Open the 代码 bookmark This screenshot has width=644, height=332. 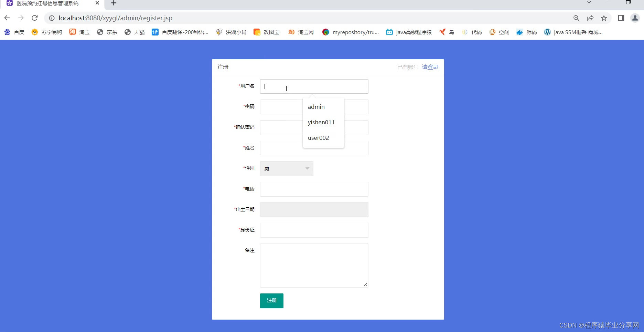(x=472, y=32)
